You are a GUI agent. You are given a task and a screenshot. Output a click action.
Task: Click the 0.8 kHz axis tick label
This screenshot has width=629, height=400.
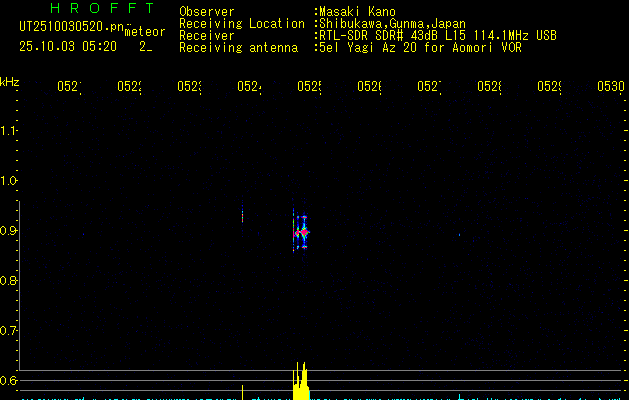8,280
